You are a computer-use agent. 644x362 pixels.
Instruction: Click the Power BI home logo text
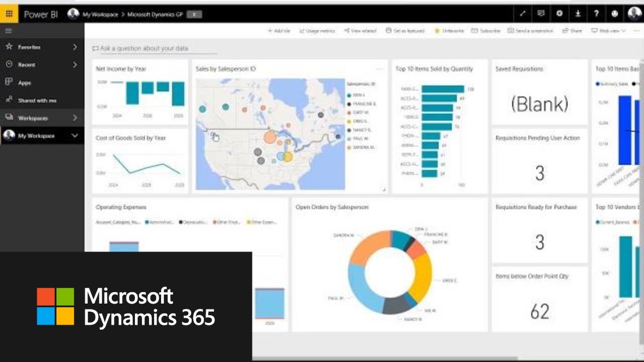click(41, 14)
